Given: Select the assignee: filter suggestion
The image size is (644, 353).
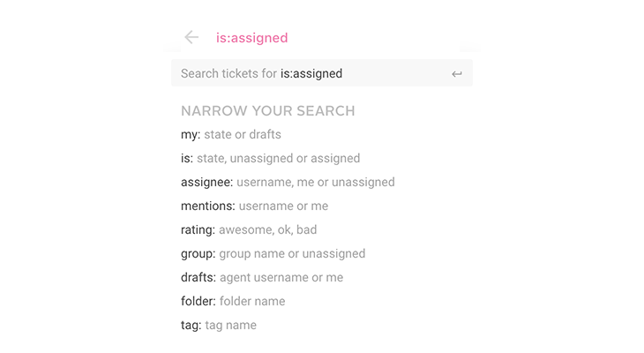Looking at the screenshot, I should 288,182.
